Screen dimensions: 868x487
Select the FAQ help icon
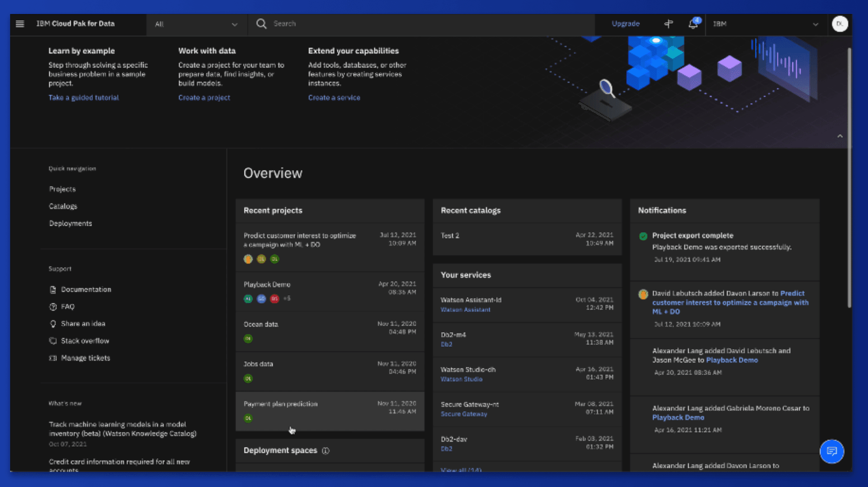coord(53,307)
